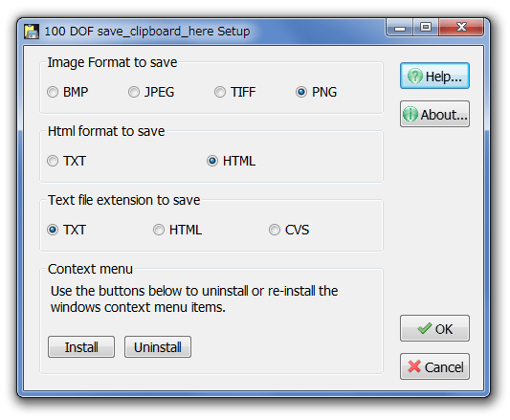Install the context menu items
The width and height of the screenshot is (510, 420).
[x=81, y=347]
